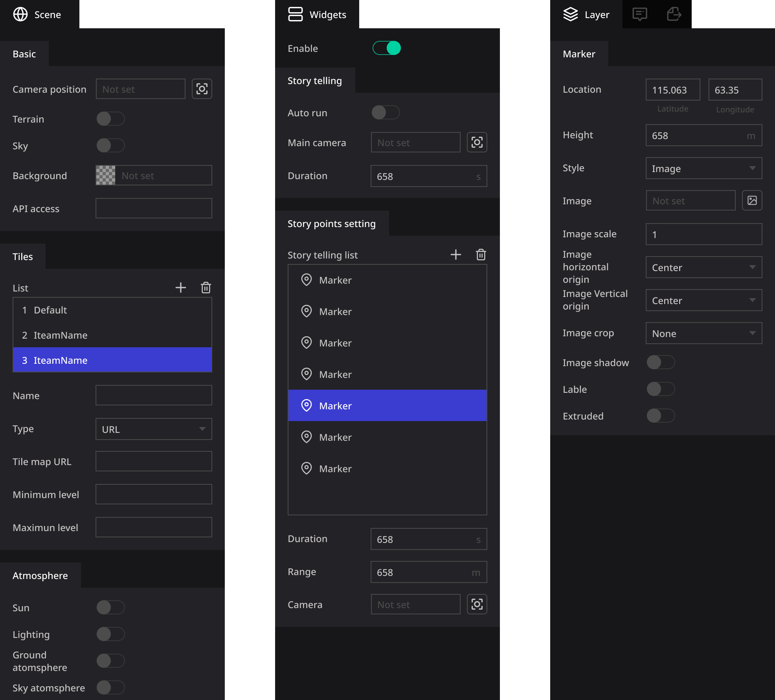Open Image Vertical origin dropdown
Screen dimensions: 775x700
704,300
